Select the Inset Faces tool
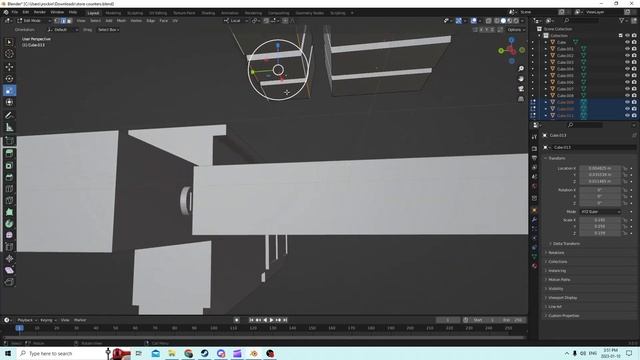 (x=9, y=165)
